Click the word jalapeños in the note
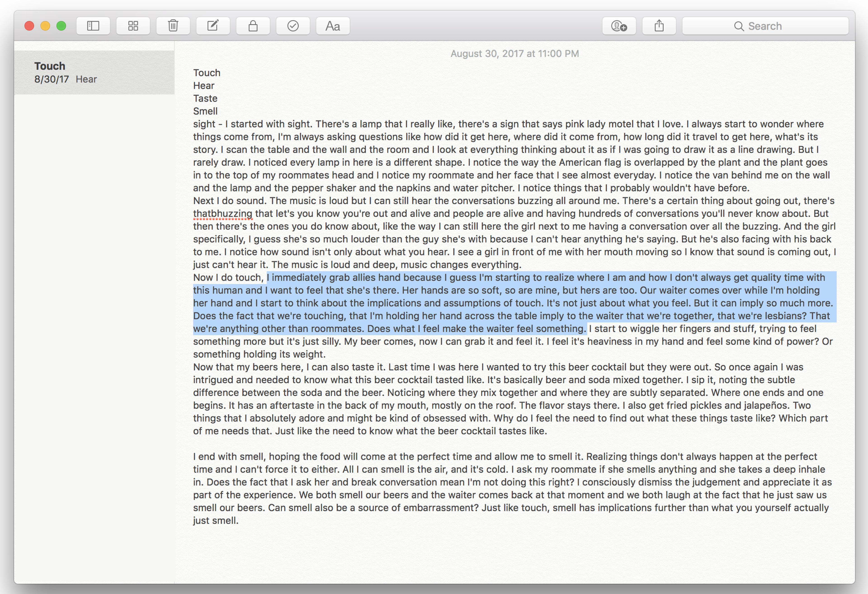 pyautogui.click(x=766, y=406)
